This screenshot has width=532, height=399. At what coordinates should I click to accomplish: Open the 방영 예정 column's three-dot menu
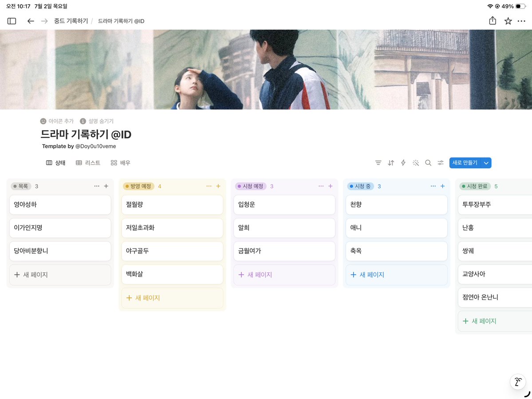[x=209, y=186]
